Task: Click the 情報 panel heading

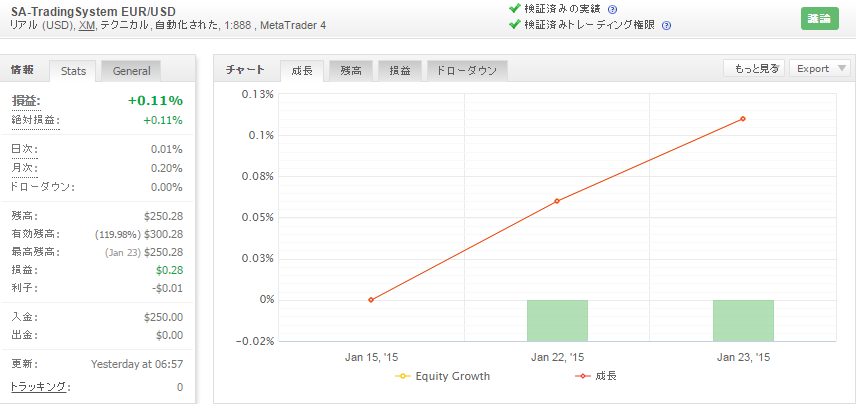Action: coord(23,69)
